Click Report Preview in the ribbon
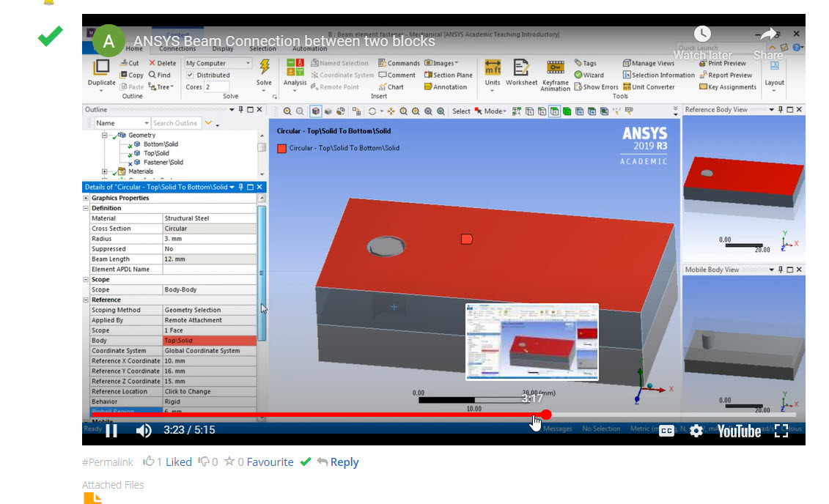 click(726, 75)
